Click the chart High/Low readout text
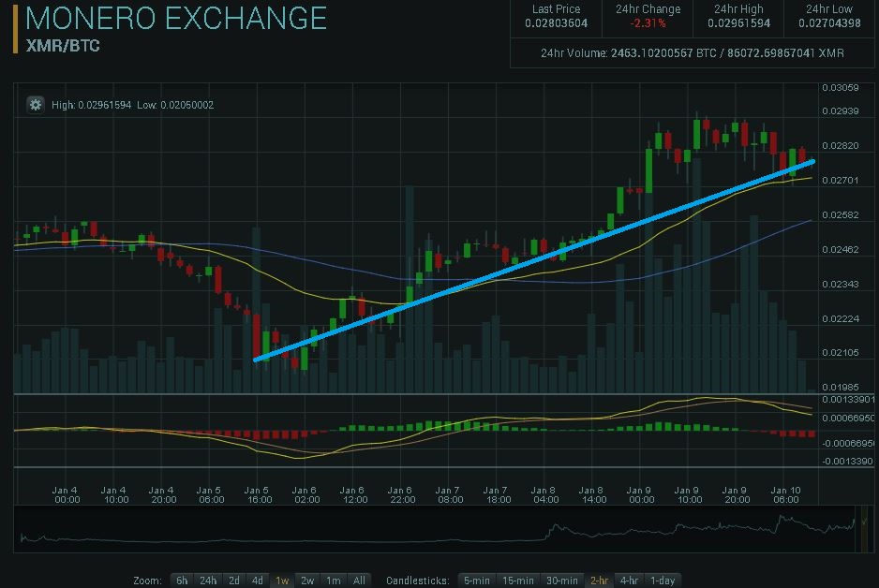The width and height of the screenshot is (879, 588). tap(132, 105)
